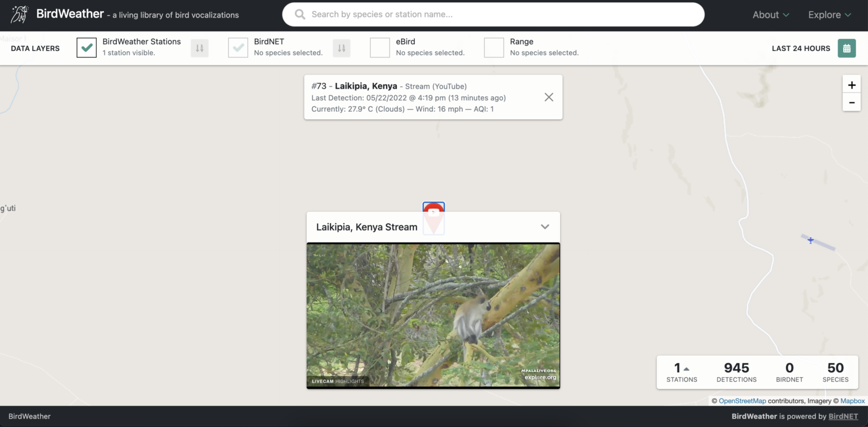
Task: Open the calendar date picker icon
Action: tap(847, 48)
